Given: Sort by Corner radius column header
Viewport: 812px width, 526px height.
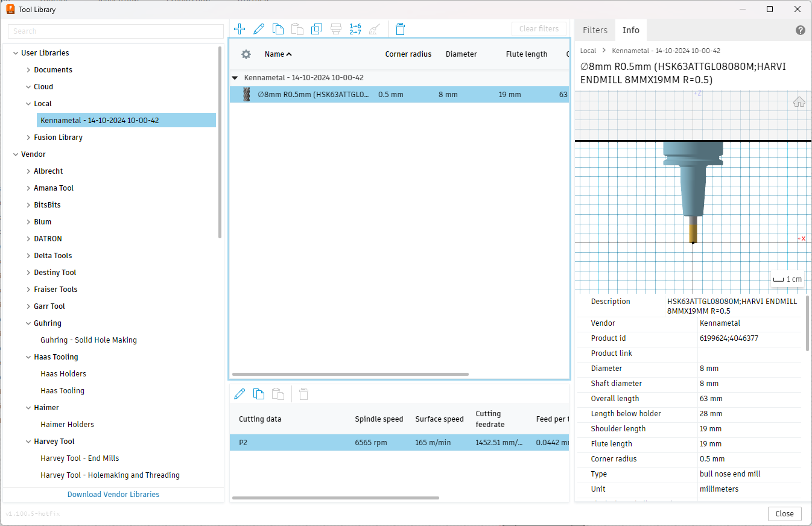Looking at the screenshot, I should [x=408, y=54].
